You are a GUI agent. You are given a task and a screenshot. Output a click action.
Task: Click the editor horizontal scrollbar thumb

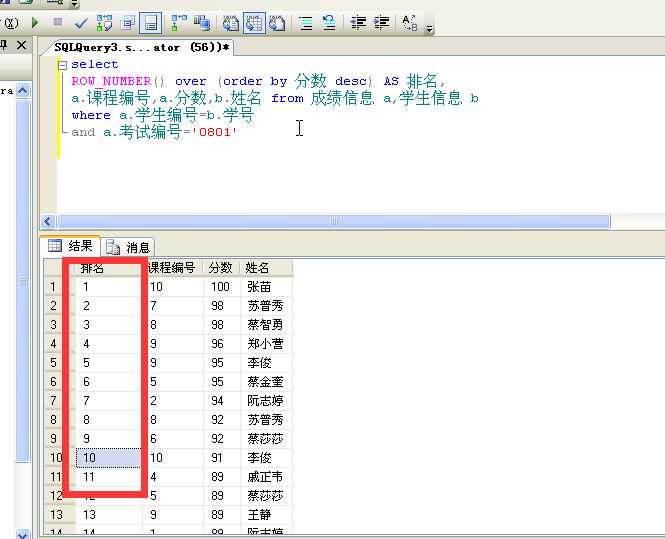pyautogui.click(x=333, y=221)
